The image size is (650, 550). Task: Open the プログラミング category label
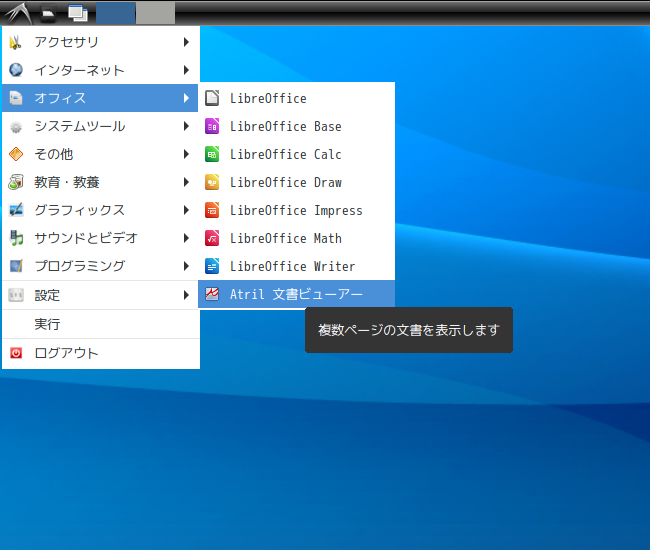click(x=80, y=266)
